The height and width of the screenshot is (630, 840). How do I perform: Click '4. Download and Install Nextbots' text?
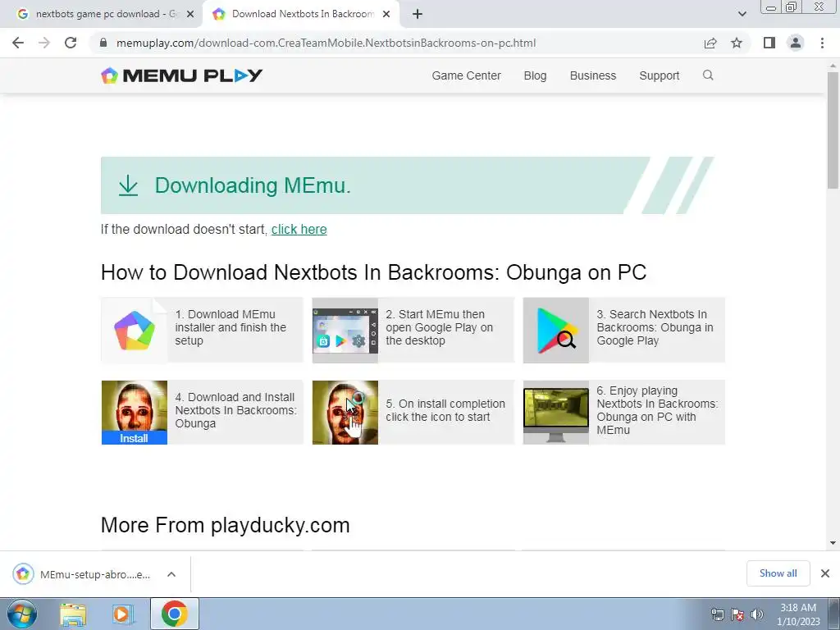(235, 410)
